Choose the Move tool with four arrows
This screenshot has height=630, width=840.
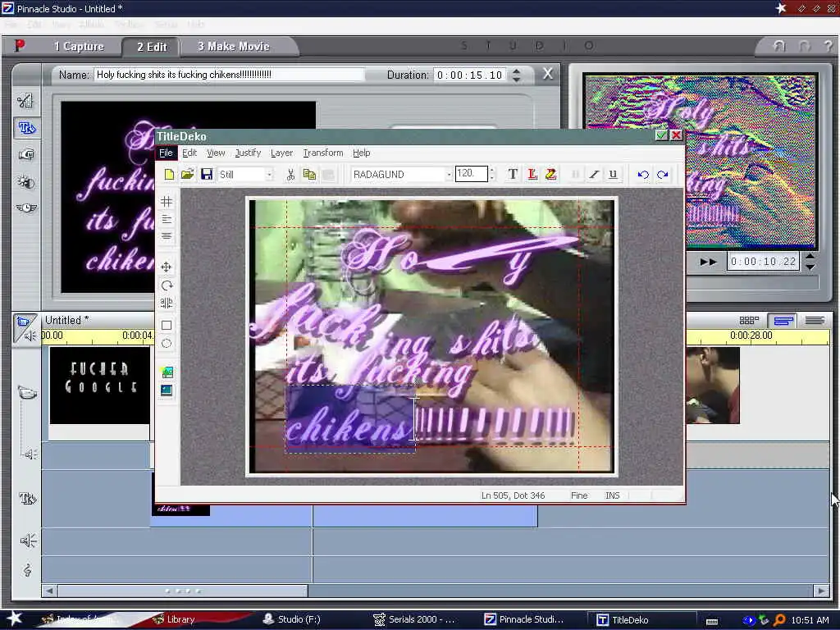click(167, 267)
